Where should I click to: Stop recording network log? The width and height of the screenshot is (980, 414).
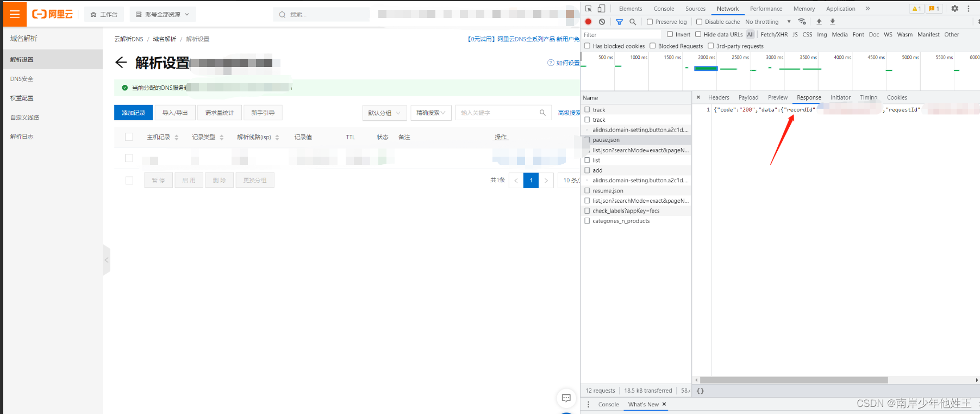point(588,22)
